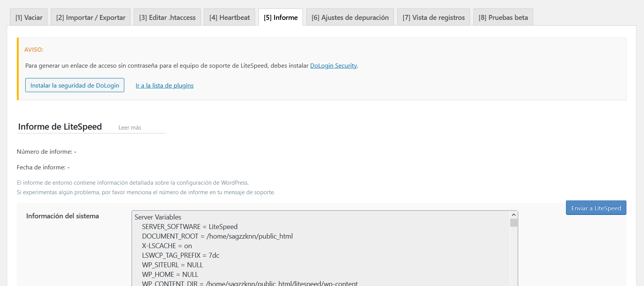The height and width of the screenshot is (286, 644).
Task: Open the Leer más link
Action: point(130,128)
